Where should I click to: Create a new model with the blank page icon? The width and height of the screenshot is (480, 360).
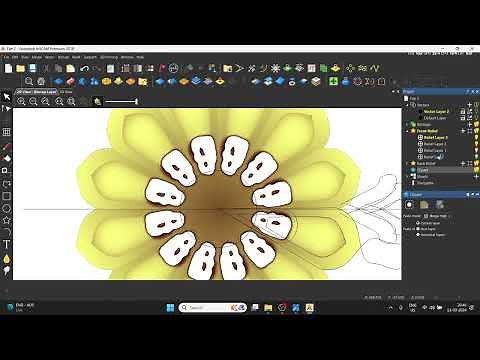[x=8, y=68]
